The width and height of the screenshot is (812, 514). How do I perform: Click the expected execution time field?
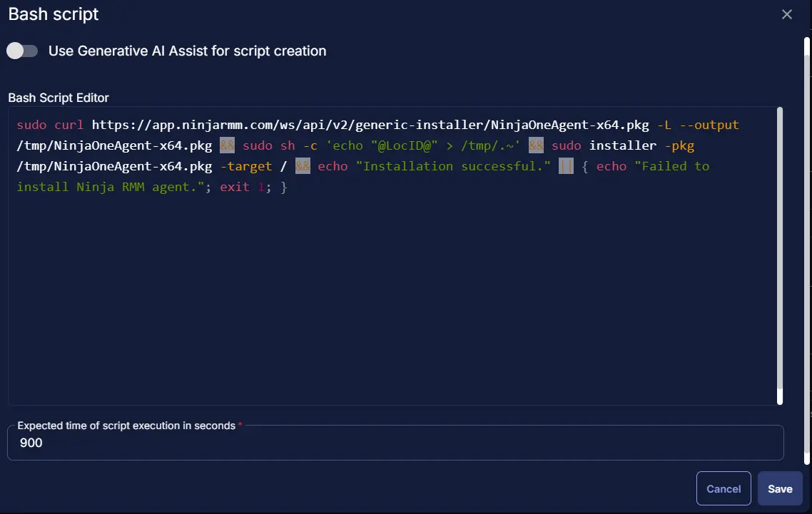pos(395,443)
